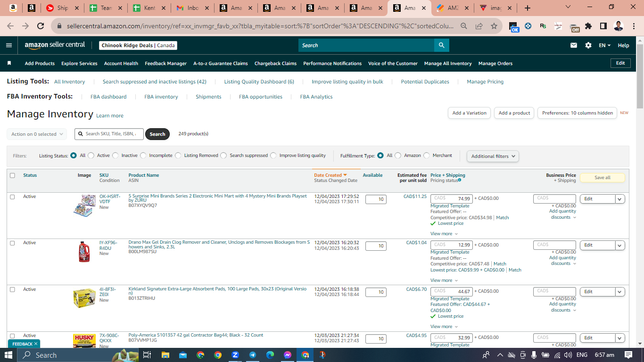
Task: Open the browser side panel icon
Action: click(x=603, y=26)
